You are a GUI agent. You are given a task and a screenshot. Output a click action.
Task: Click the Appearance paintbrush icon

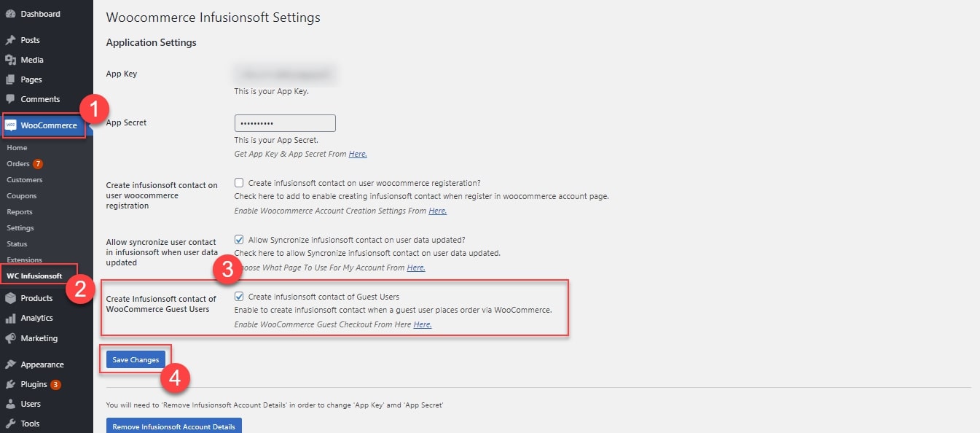[10, 364]
